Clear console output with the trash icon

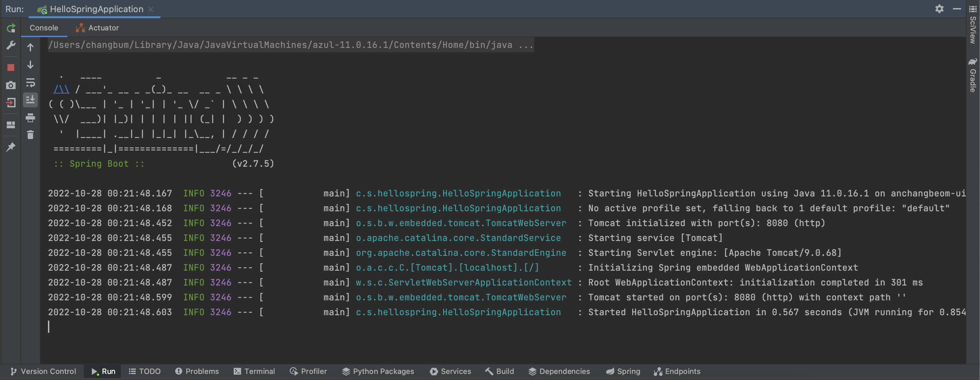30,135
